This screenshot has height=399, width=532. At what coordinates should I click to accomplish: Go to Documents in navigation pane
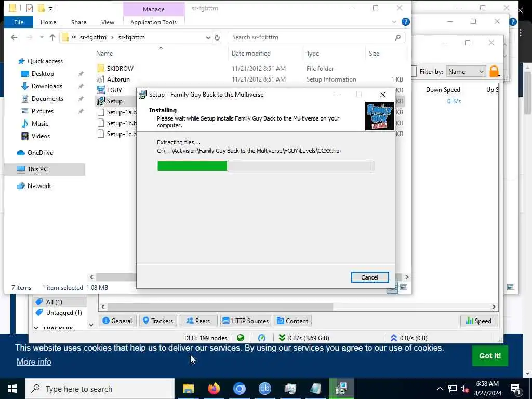[47, 99]
